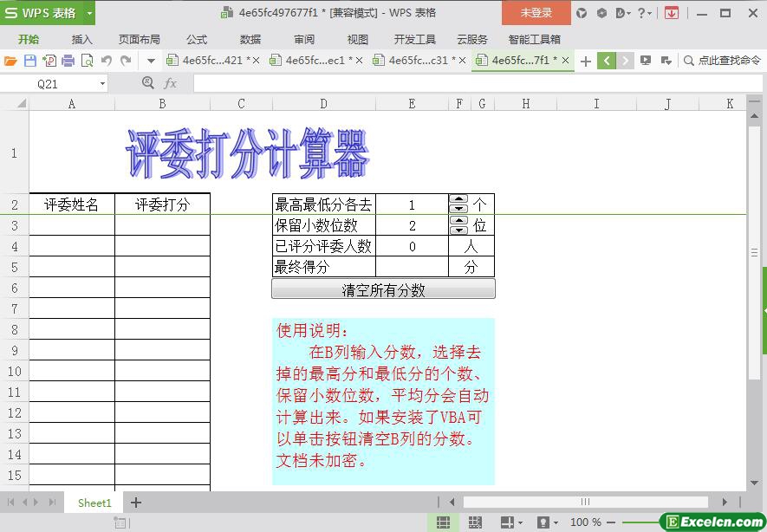Add a new sheet with plus icon
Image resolution: width=767 pixels, height=532 pixels.
(136, 503)
